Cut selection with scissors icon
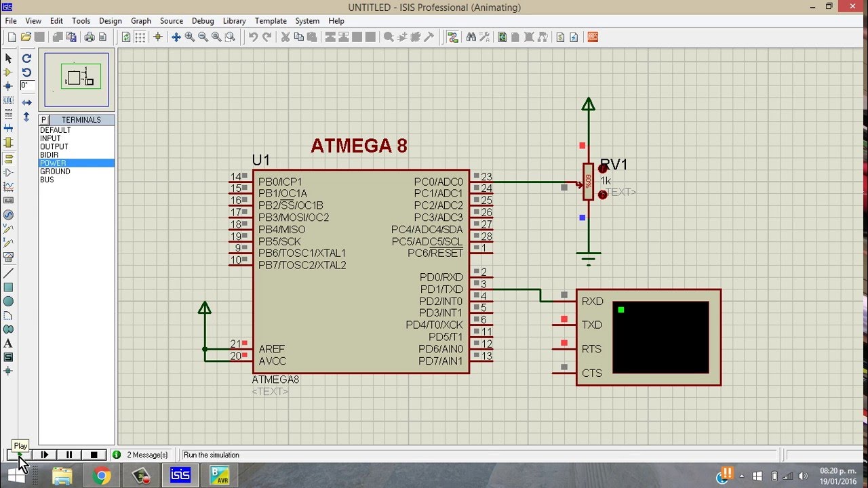The image size is (868, 488). click(285, 37)
